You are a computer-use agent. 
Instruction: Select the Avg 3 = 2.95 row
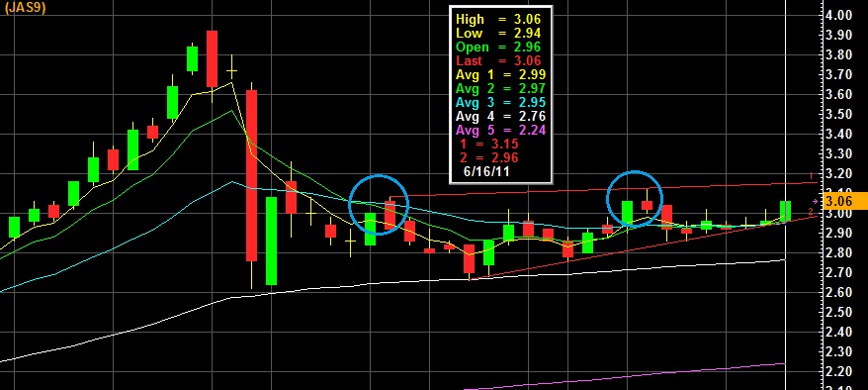500,103
